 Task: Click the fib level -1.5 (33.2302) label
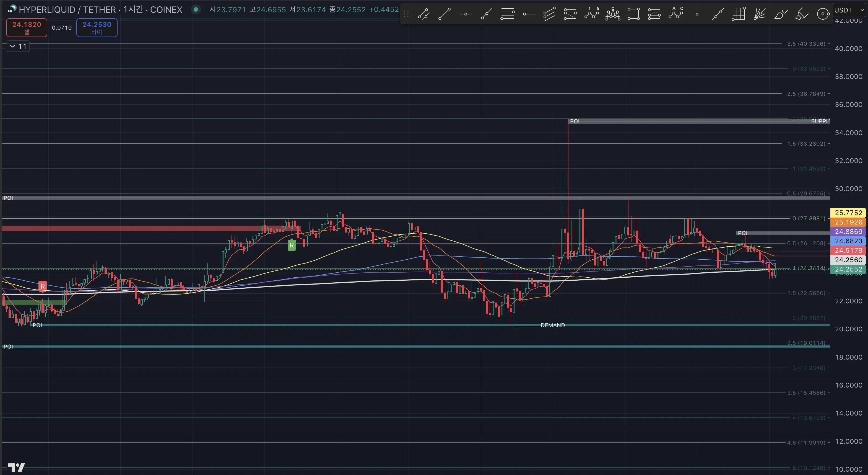[x=805, y=144]
